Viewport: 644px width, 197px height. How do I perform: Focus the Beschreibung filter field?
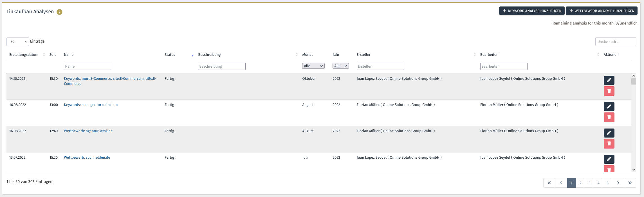[222, 66]
